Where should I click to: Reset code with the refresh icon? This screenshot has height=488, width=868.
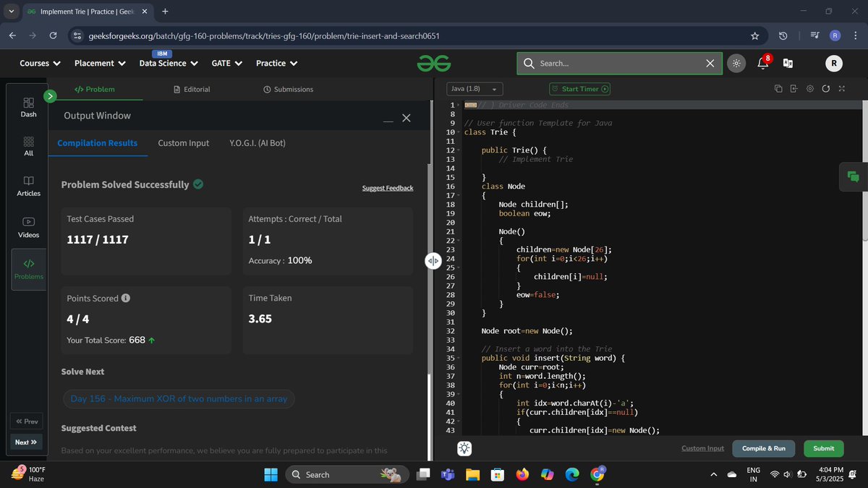[x=825, y=89]
